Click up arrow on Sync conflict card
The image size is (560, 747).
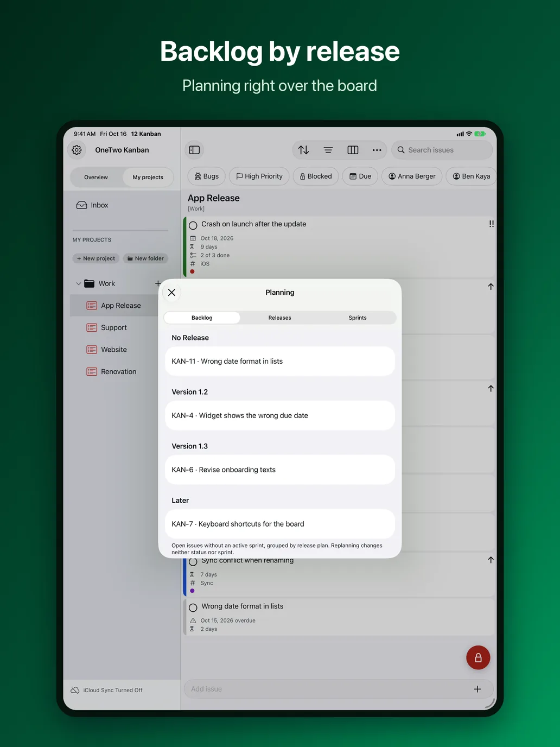[491, 560]
